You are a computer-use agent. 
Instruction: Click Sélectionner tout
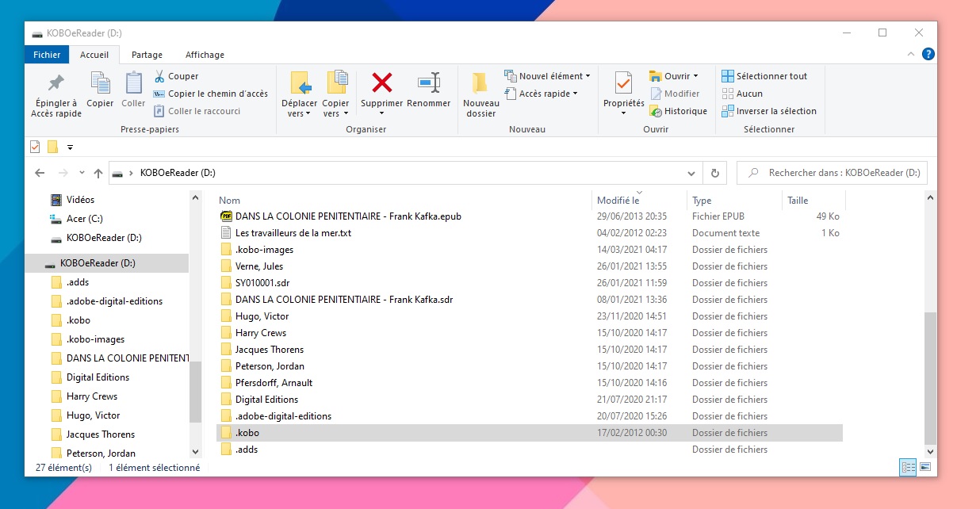click(764, 76)
